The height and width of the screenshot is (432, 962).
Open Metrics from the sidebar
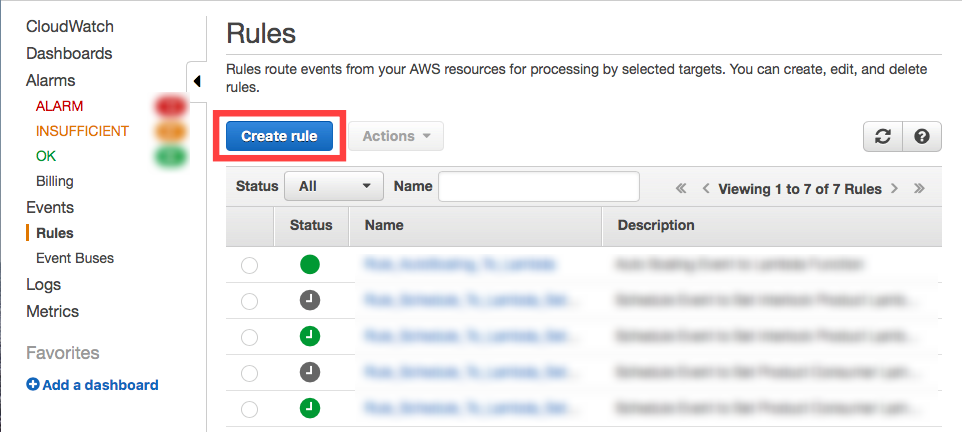52,311
